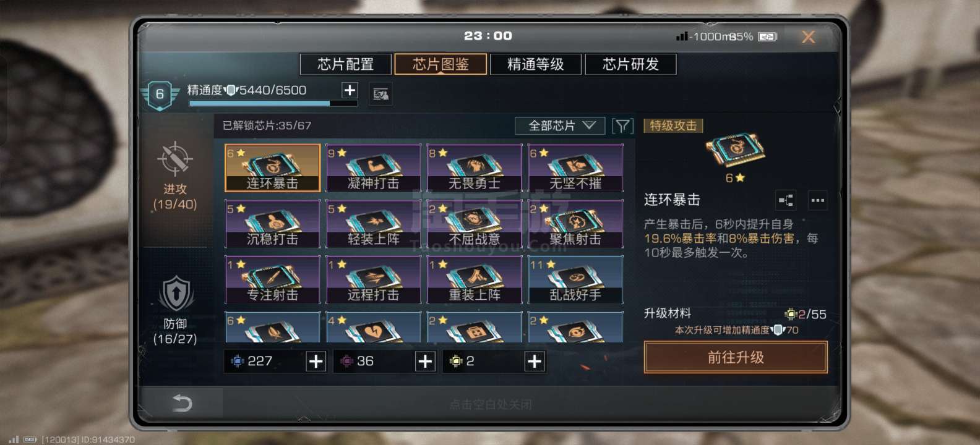Open the three-dots more options icon
Image resolution: width=980 pixels, height=445 pixels.
818,200
